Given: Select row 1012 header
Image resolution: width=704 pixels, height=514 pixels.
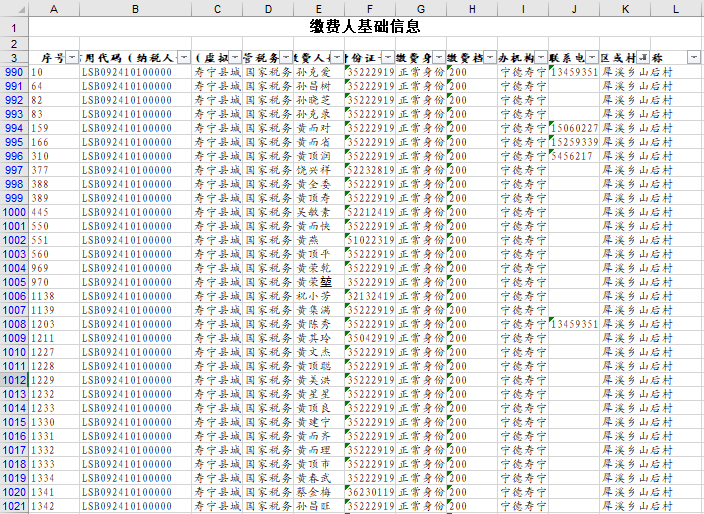Looking at the screenshot, I should point(14,380).
